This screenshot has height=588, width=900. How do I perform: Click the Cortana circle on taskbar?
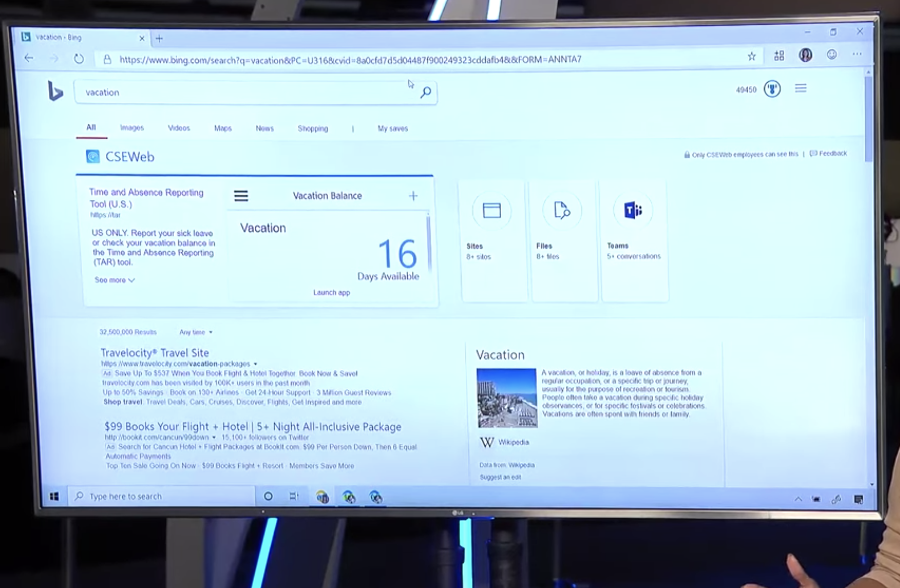click(268, 496)
